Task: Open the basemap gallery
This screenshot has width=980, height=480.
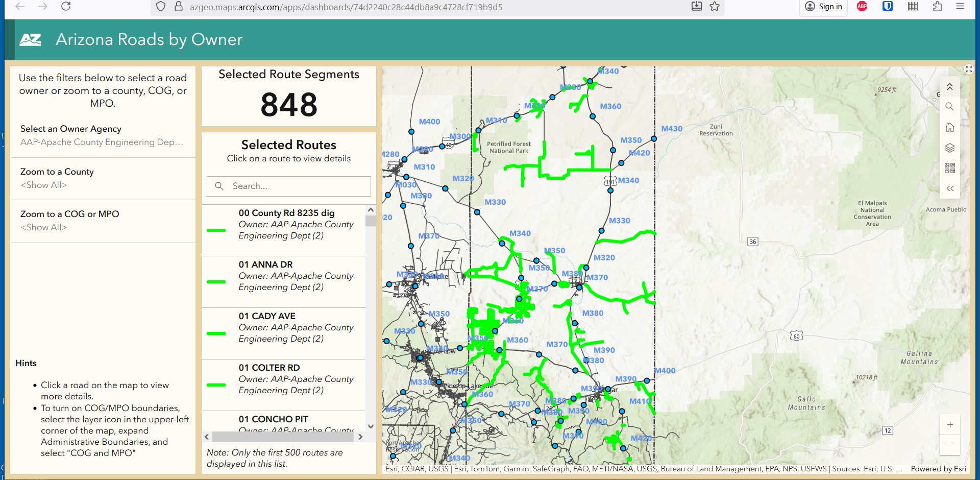Action: [x=949, y=168]
